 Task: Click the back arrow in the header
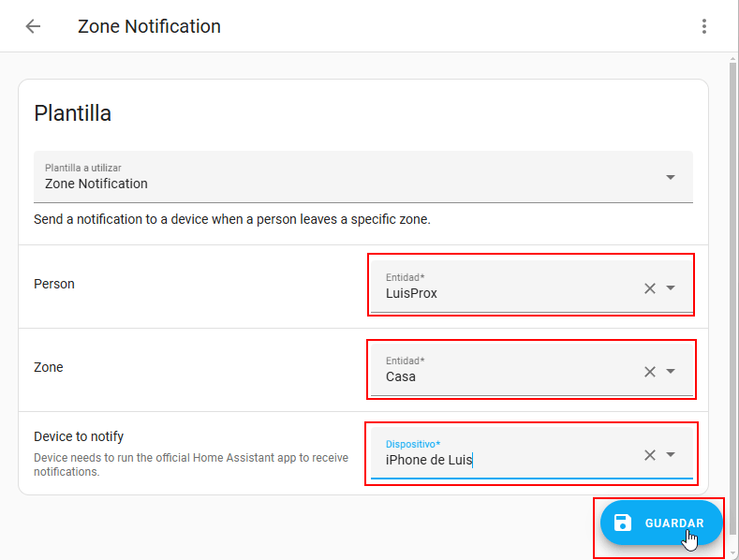[x=33, y=26]
